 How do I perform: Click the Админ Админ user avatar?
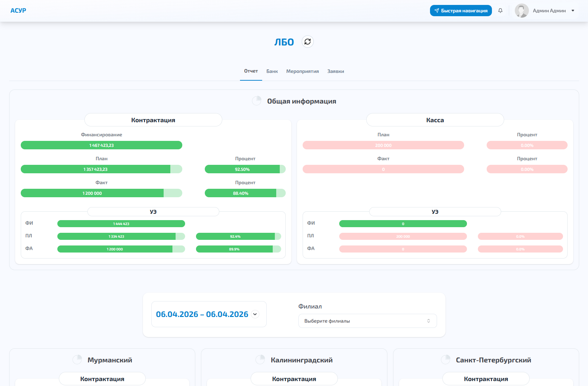(521, 11)
